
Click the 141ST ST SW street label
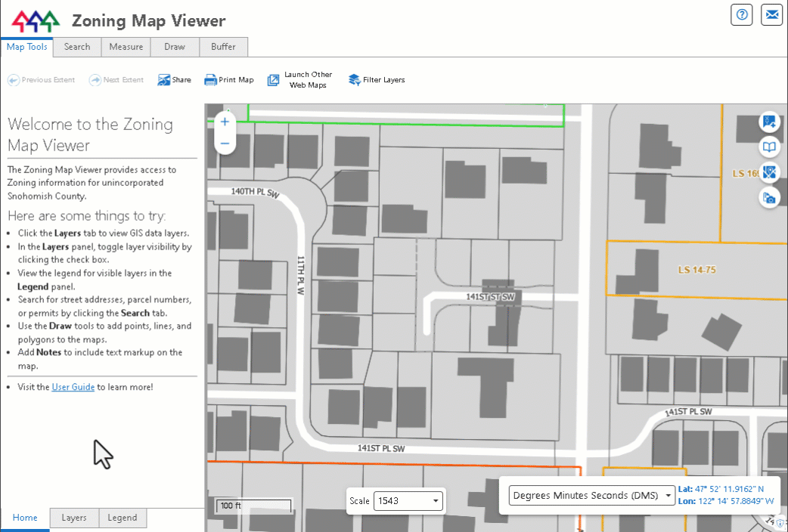point(491,297)
